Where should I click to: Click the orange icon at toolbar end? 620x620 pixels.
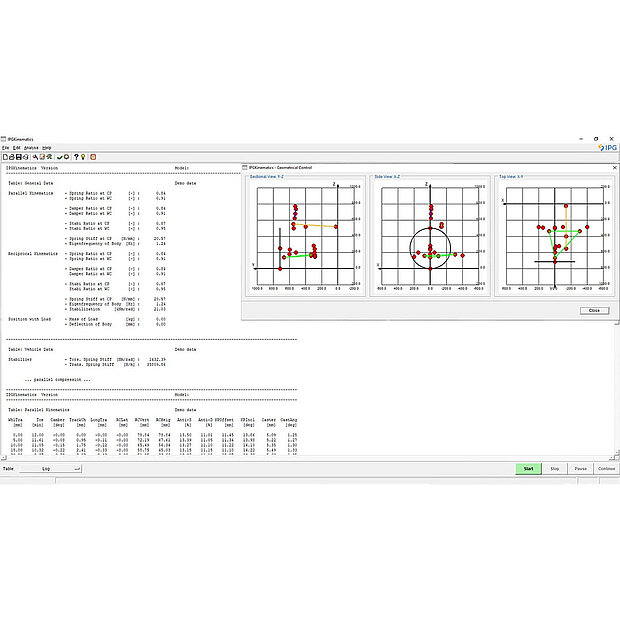point(93,157)
